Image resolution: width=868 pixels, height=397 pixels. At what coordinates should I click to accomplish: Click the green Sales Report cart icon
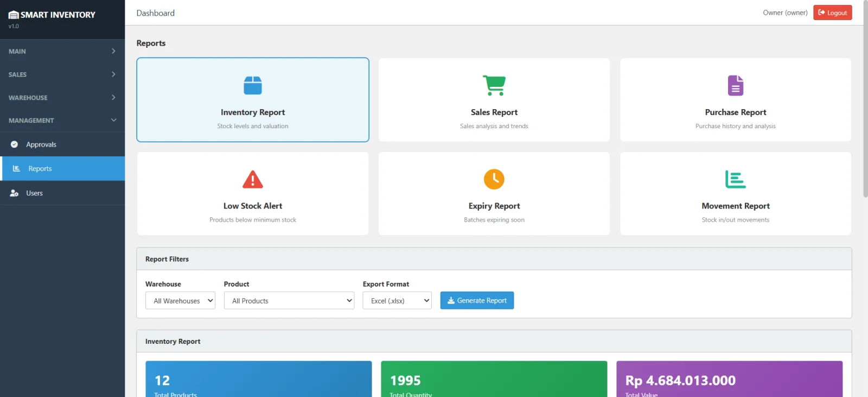(x=494, y=86)
